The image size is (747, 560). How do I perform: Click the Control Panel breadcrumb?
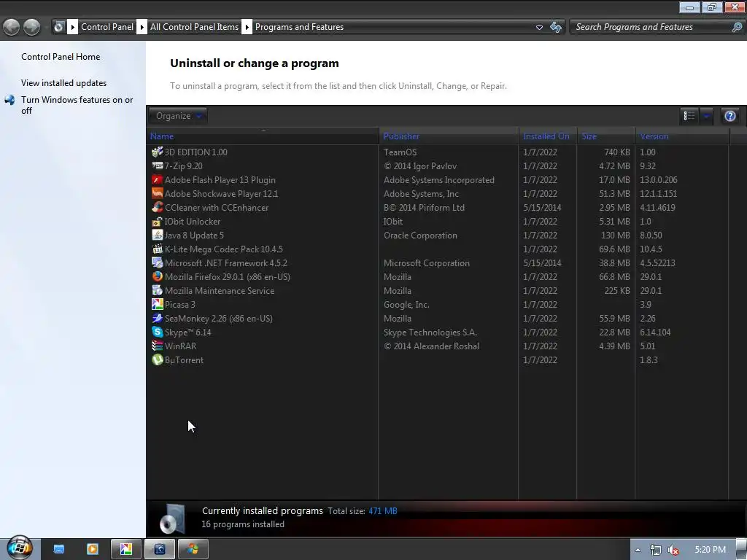click(107, 27)
